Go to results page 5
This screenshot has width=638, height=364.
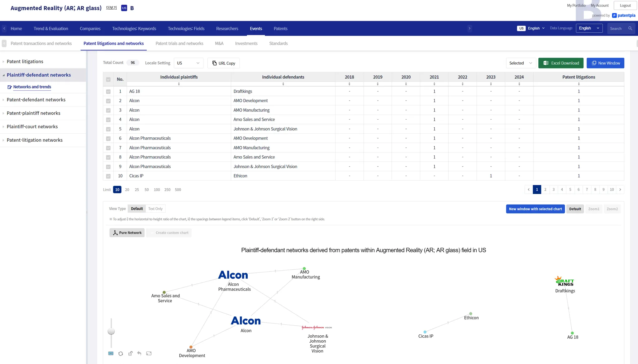pyautogui.click(x=570, y=190)
